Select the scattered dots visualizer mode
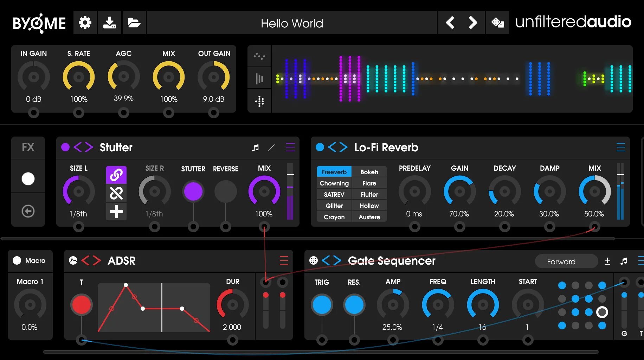This screenshot has height=360, width=644. click(x=259, y=56)
